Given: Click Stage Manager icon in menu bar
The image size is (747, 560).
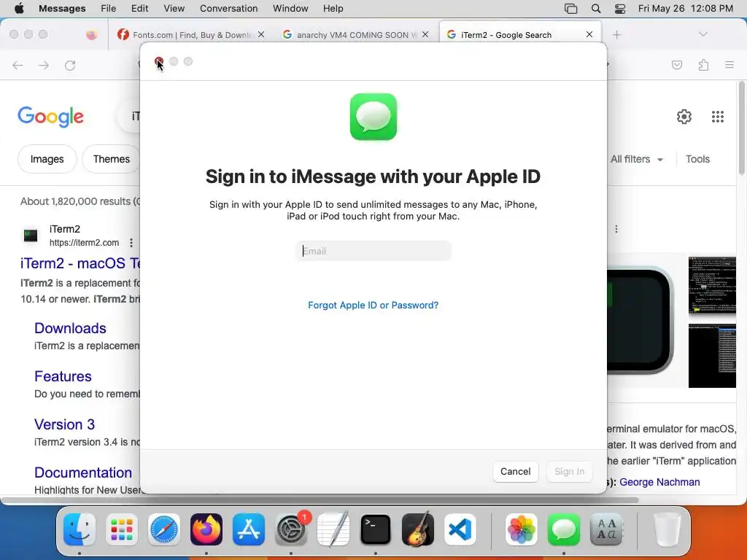Looking at the screenshot, I should (x=570, y=9).
